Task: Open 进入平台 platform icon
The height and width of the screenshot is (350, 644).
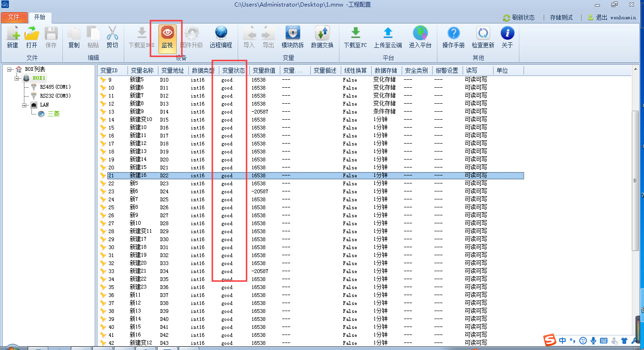Action: [420, 37]
